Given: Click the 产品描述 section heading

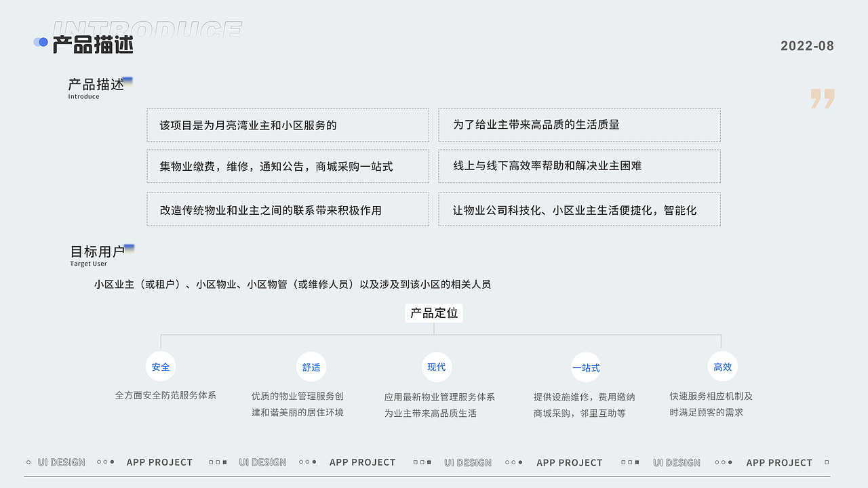Looking at the screenshot, I should click(96, 85).
